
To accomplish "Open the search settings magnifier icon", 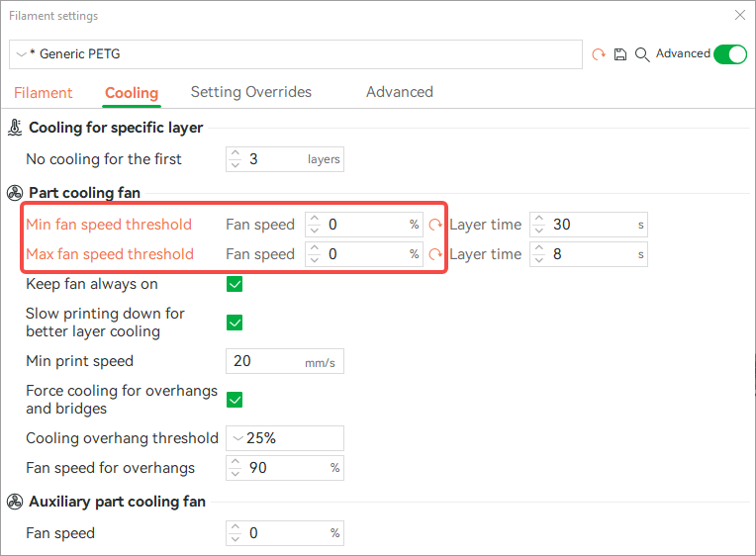I will pyautogui.click(x=642, y=54).
